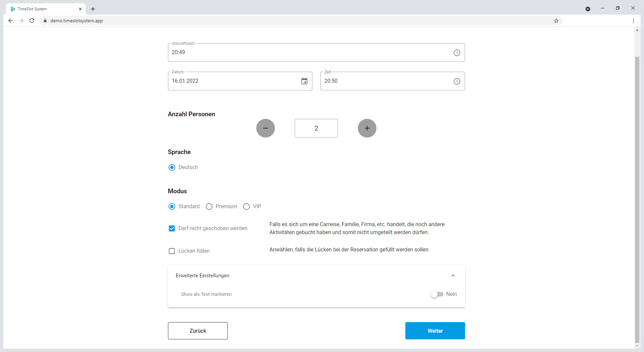Decrease person count with minus button
Screen dimensions: 644x352
pyautogui.click(x=266, y=128)
